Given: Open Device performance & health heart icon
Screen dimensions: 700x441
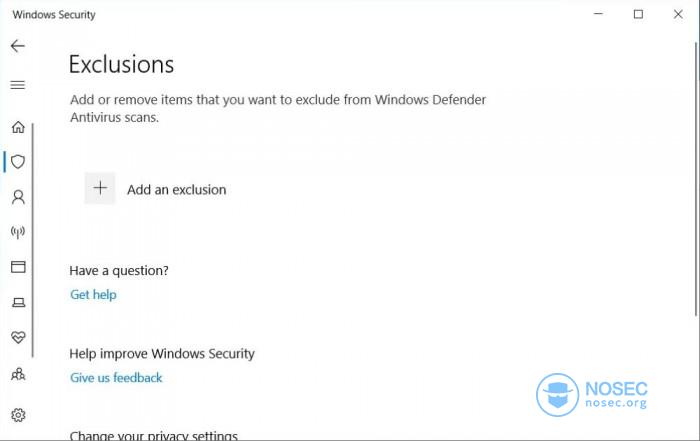Looking at the screenshot, I should pos(18,337).
